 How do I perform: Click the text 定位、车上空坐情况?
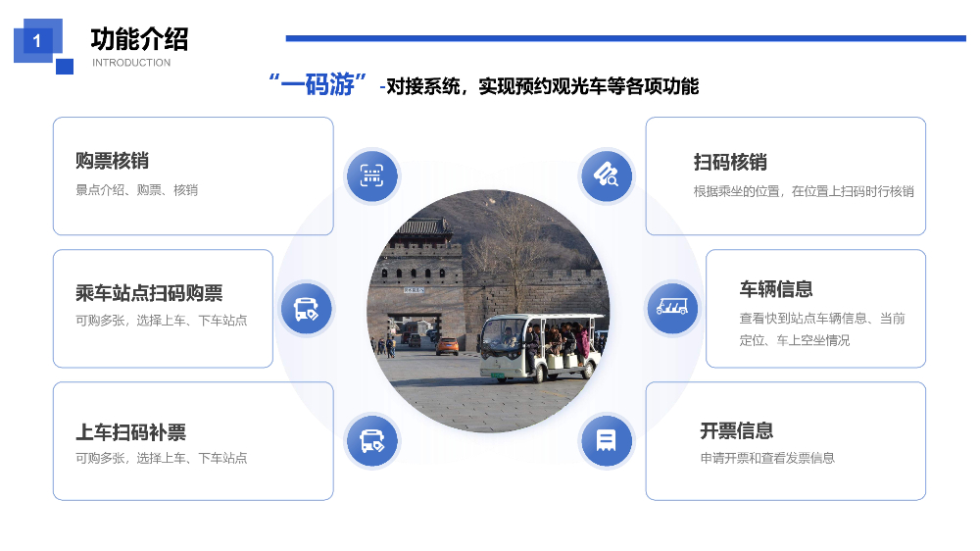click(795, 340)
